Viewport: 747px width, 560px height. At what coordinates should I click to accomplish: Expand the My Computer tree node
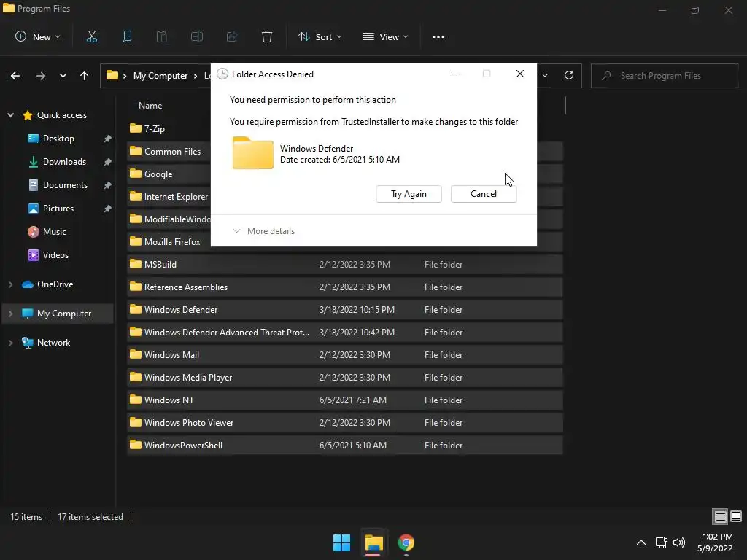tap(10, 314)
